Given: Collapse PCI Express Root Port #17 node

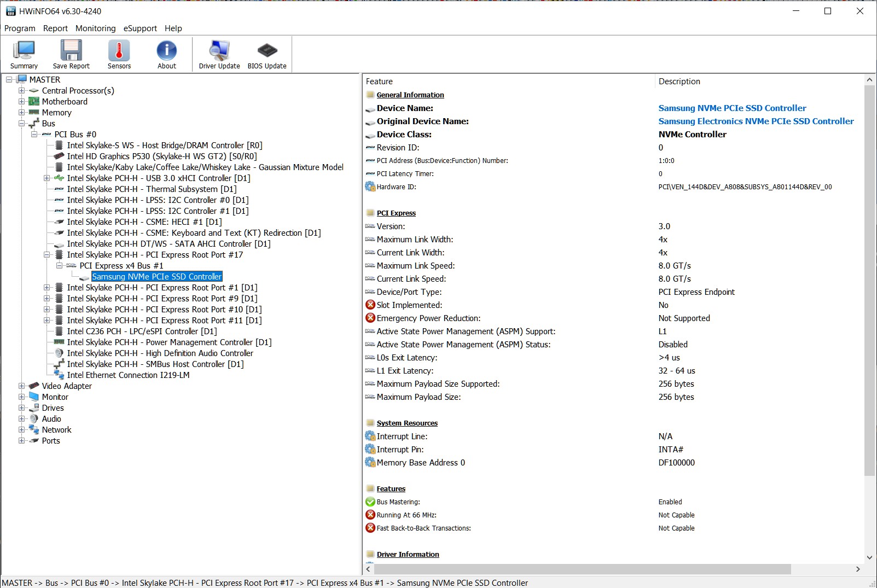Looking at the screenshot, I should point(47,255).
